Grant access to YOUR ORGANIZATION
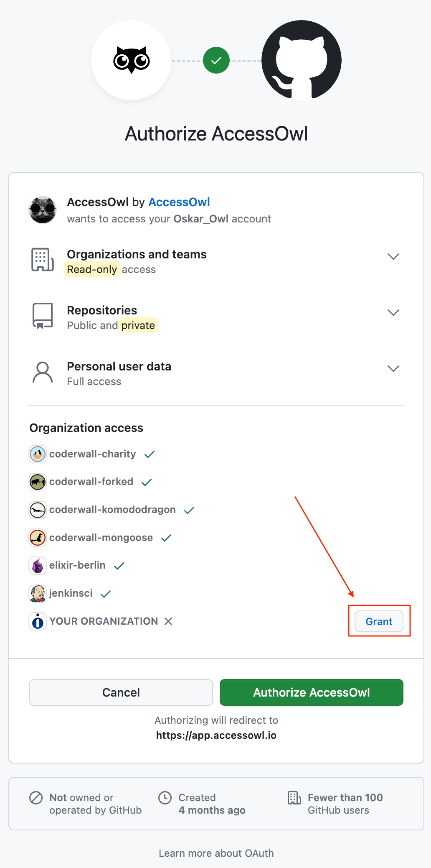The width and height of the screenshot is (431, 868). click(378, 621)
